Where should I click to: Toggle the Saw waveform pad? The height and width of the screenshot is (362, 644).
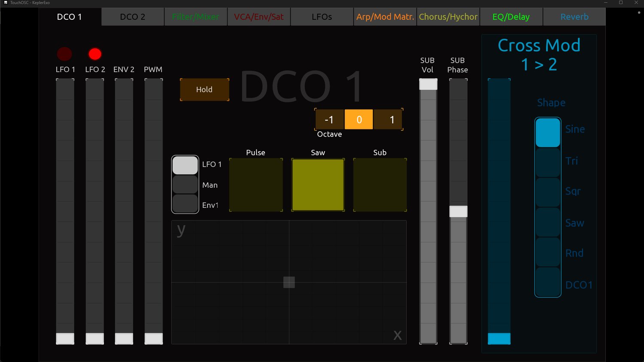coord(318,185)
